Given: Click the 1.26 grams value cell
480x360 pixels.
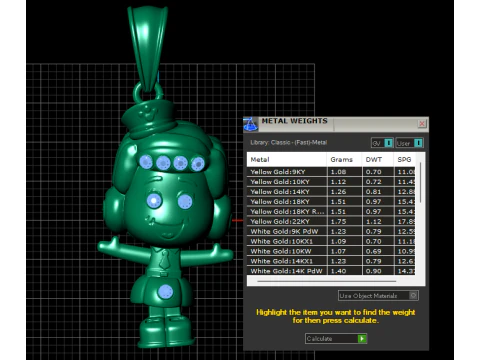Looking at the screenshot, I should (x=344, y=192).
